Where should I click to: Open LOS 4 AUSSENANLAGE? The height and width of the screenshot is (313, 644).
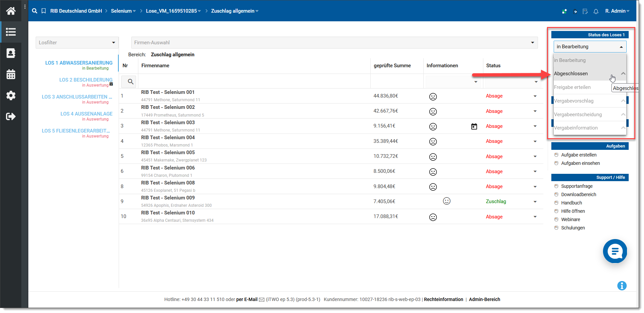pyautogui.click(x=87, y=114)
